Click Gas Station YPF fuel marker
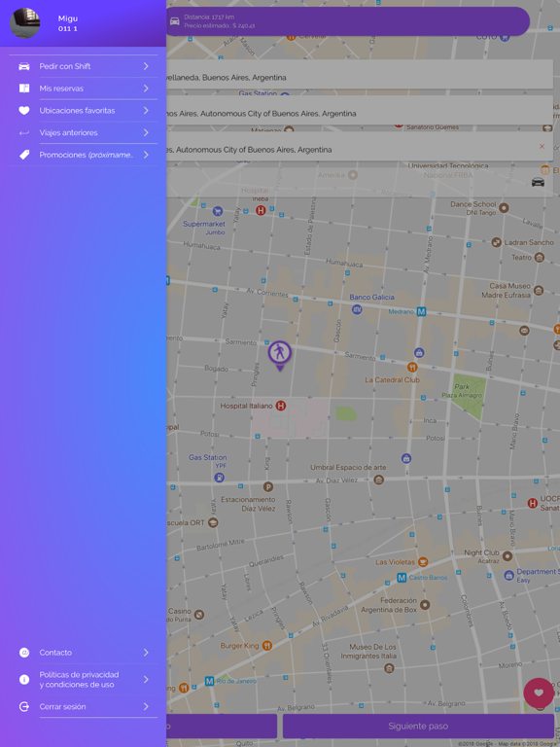This screenshot has width=560, height=747. tap(219, 478)
